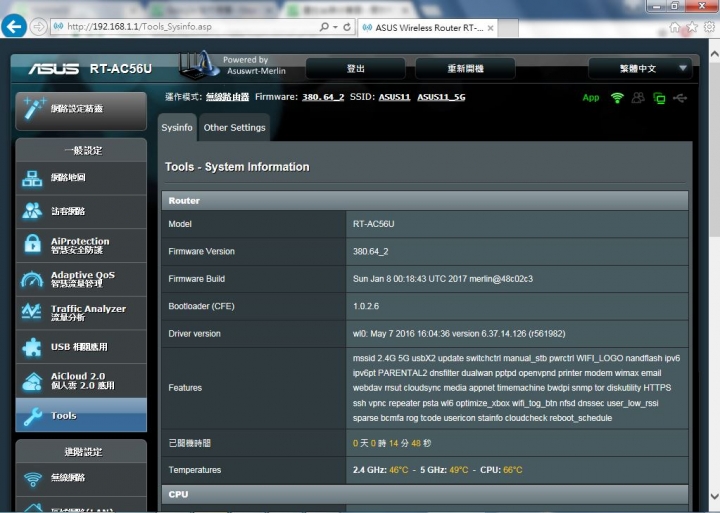Open the AiProtection menu item
Image resolution: width=720 pixels, height=513 pixels.
tap(81, 245)
